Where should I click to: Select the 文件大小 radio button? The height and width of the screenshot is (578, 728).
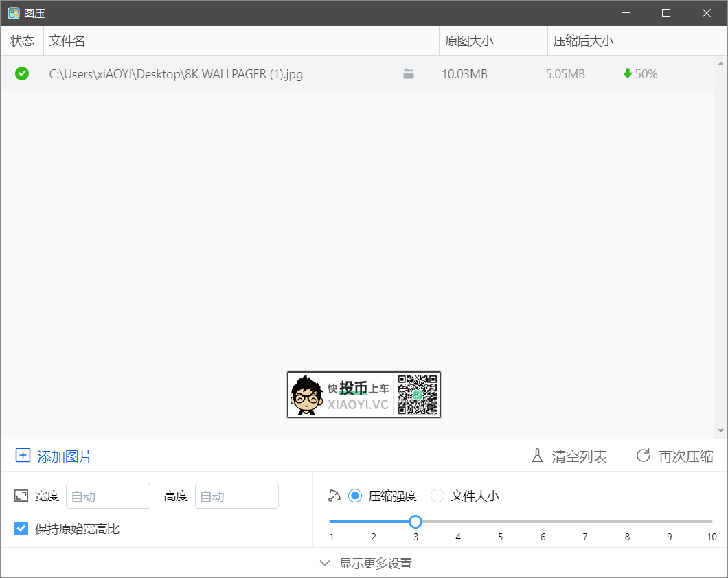pos(437,496)
